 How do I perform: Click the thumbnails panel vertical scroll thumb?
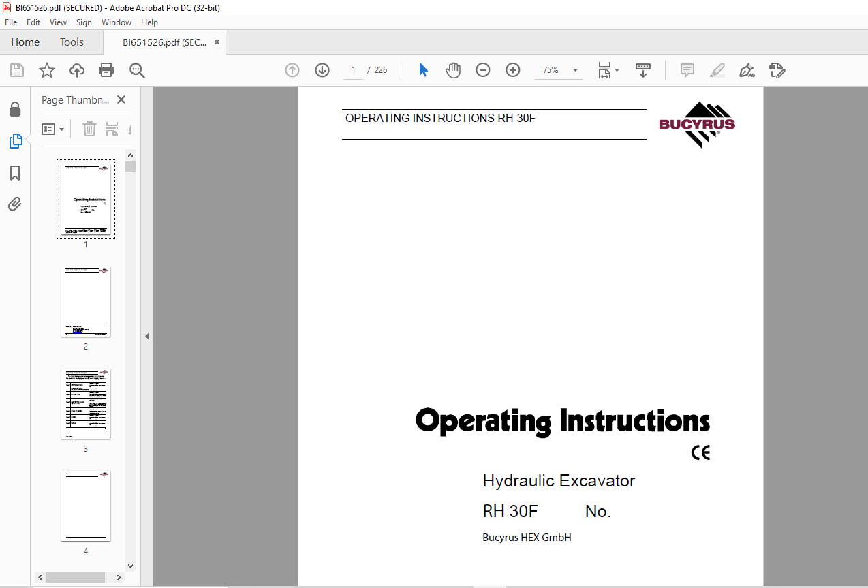click(x=131, y=166)
